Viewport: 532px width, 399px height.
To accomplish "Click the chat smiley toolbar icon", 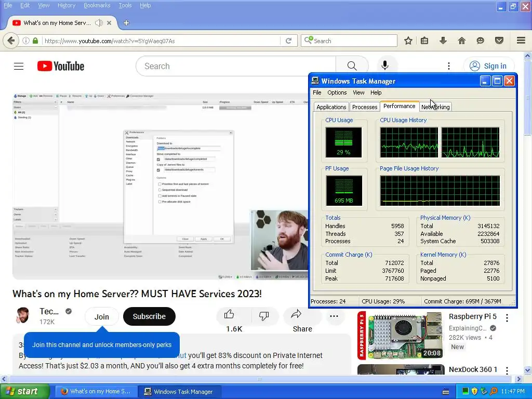I will pos(481,41).
